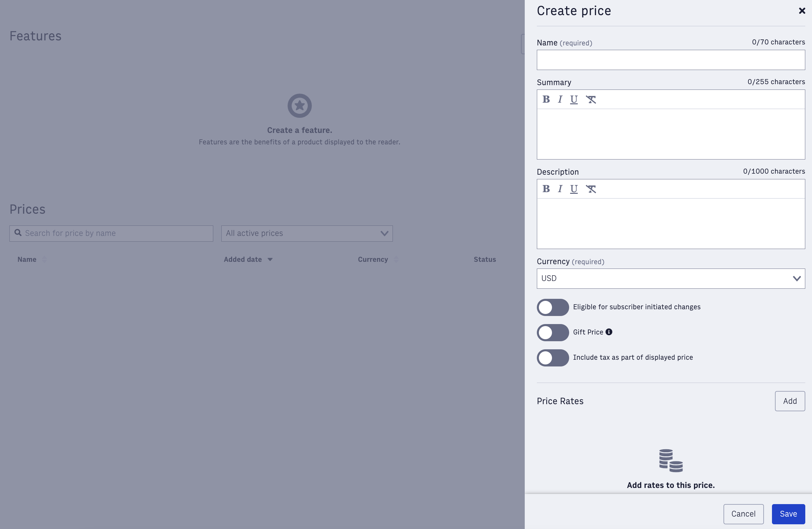Image resolution: width=812 pixels, height=529 pixels.
Task: Expand the All active prices filter
Action: coord(307,234)
